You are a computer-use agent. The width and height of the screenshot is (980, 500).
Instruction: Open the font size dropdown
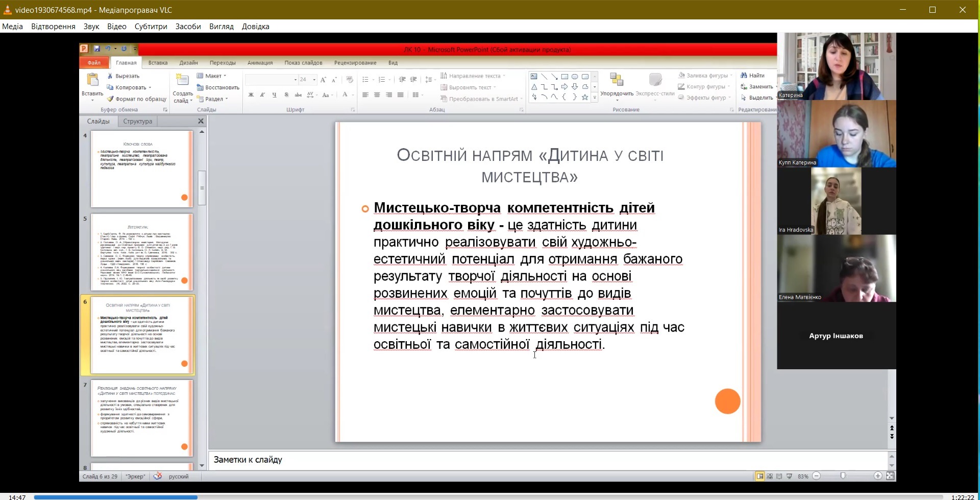pyautogui.click(x=314, y=80)
